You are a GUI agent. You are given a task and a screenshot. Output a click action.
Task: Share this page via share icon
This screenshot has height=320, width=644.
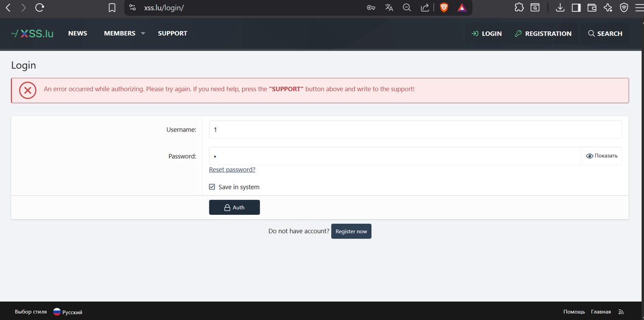[x=425, y=8]
